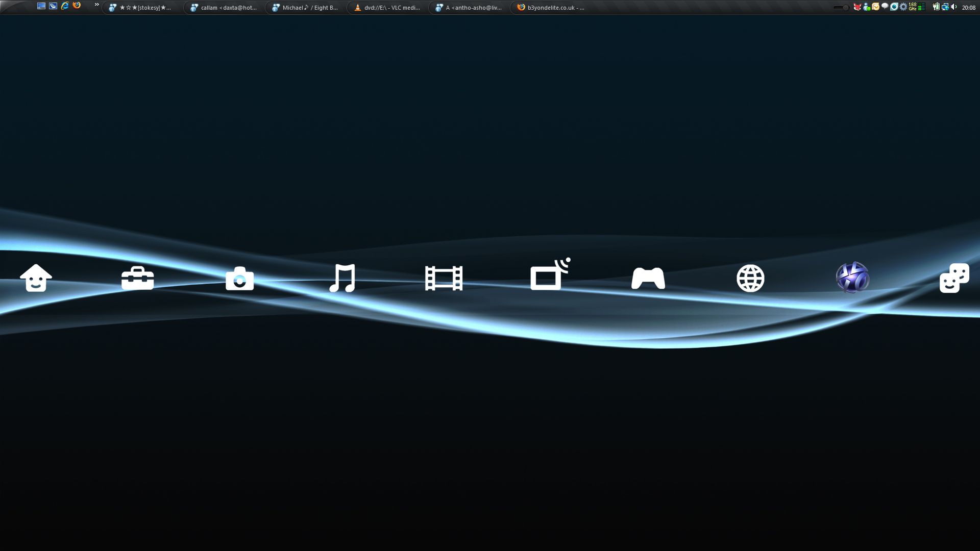Open Windows Live Messenger tray icon

click(x=867, y=7)
